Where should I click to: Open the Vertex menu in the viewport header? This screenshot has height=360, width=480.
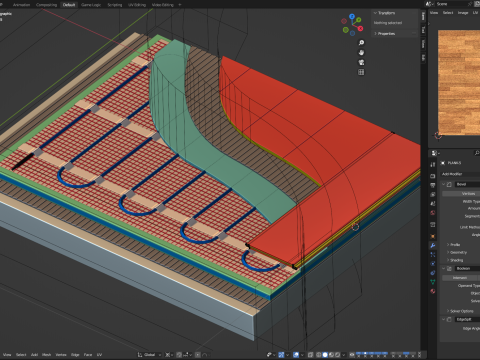[x=61, y=355]
